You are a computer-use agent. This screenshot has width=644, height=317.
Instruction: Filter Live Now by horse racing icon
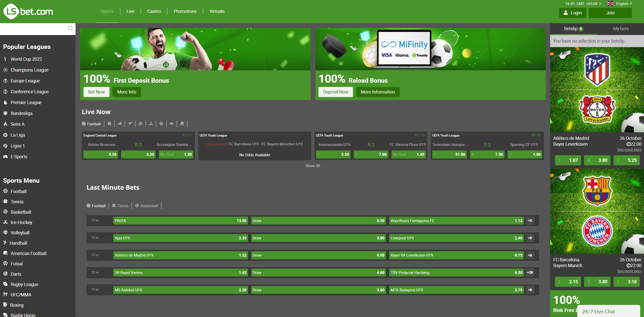click(x=120, y=124)
